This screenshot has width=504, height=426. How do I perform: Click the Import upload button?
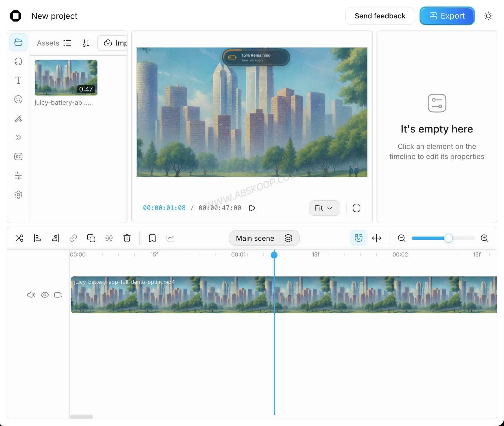(x=113, y=43)
